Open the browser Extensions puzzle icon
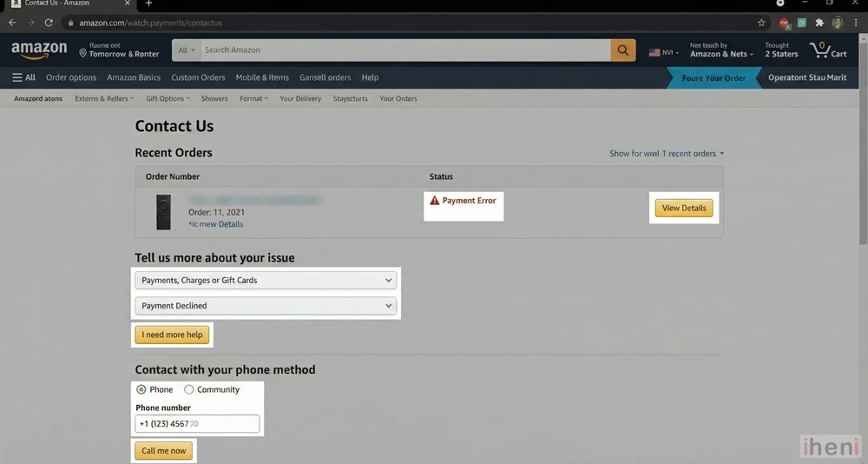The image size is (868, 464). coord(819,23)
